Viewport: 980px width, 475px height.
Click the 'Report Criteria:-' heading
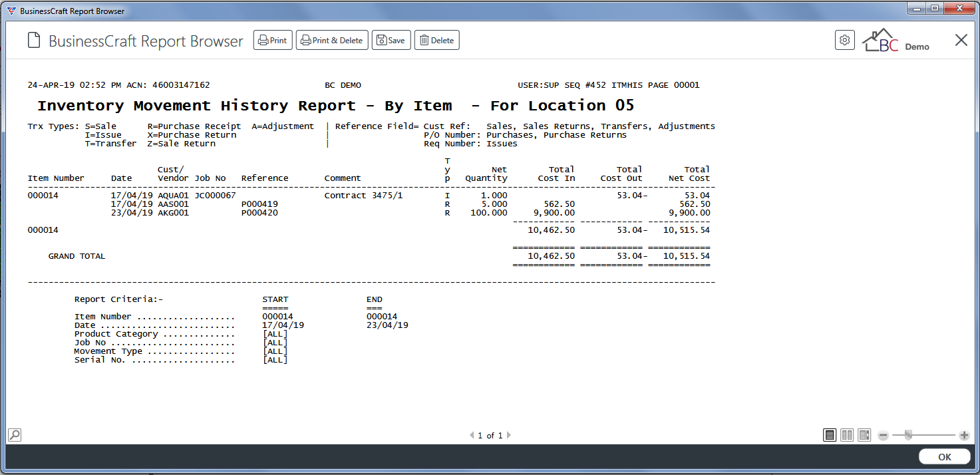[118, 299]
